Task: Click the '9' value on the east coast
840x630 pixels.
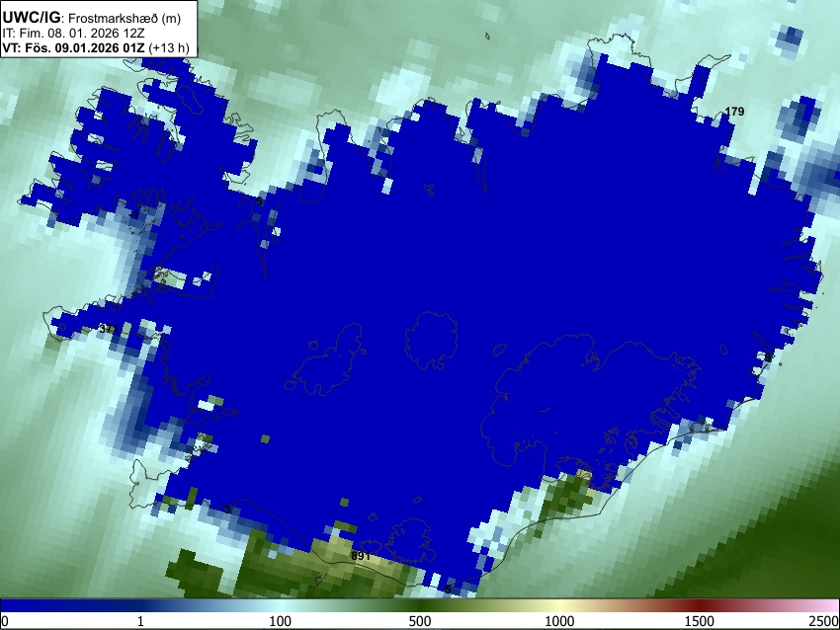Action: click(x=768, y=357)
